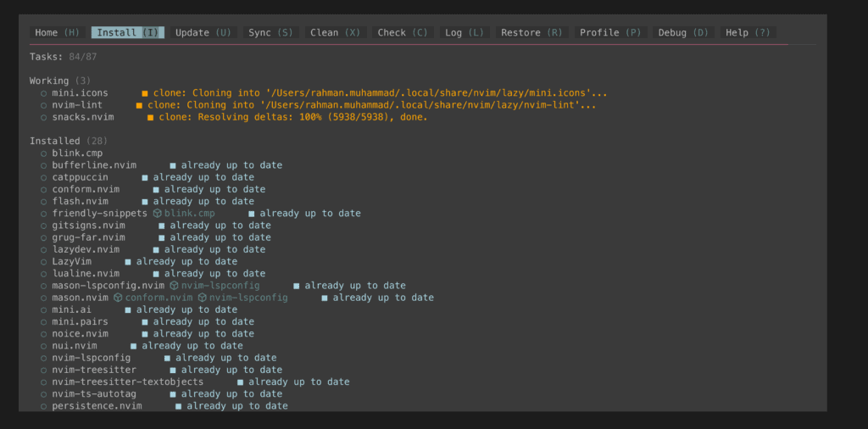Click the package icon next to mason-lspconfig.nvim

174,286
